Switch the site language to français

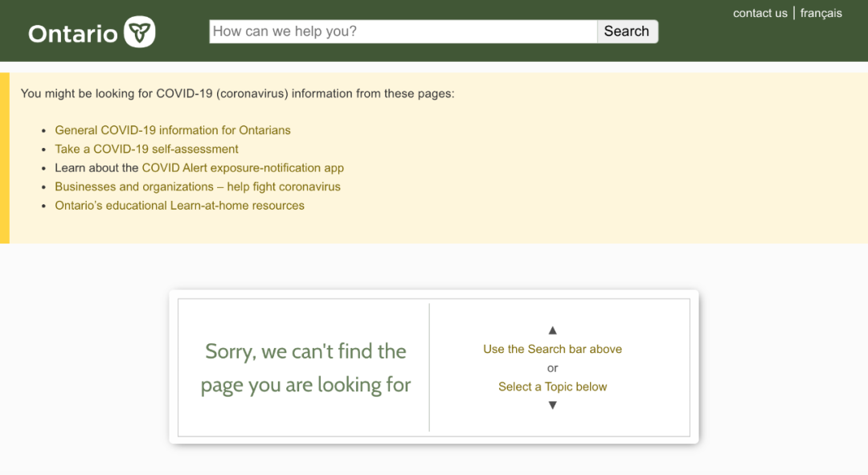(821, 14)
